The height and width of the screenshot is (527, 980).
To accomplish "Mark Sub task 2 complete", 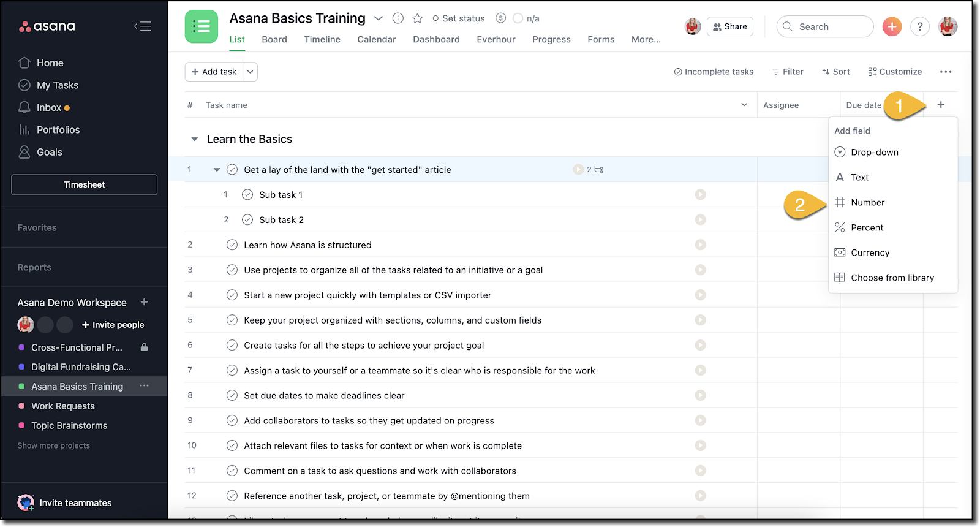I will tap(247, 220).
